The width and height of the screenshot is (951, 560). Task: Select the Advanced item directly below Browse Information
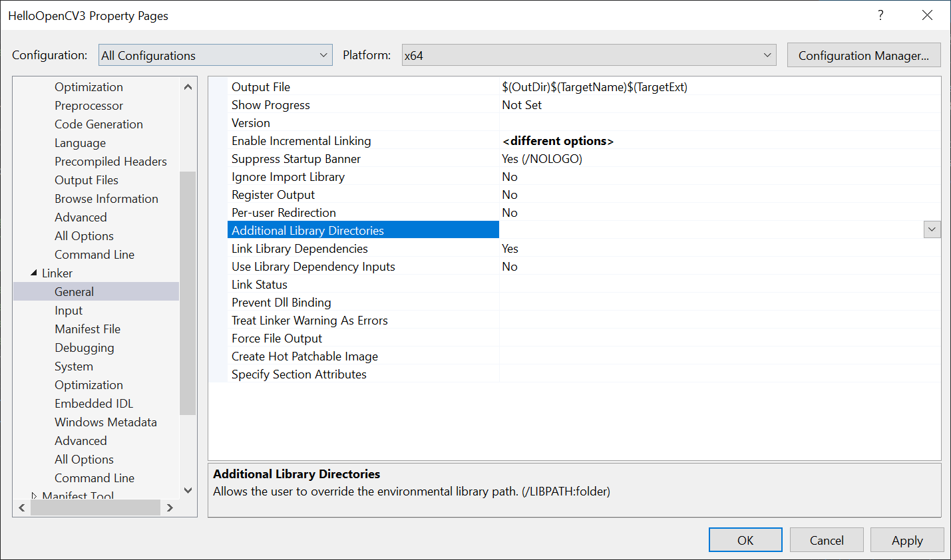coord(81,217)
